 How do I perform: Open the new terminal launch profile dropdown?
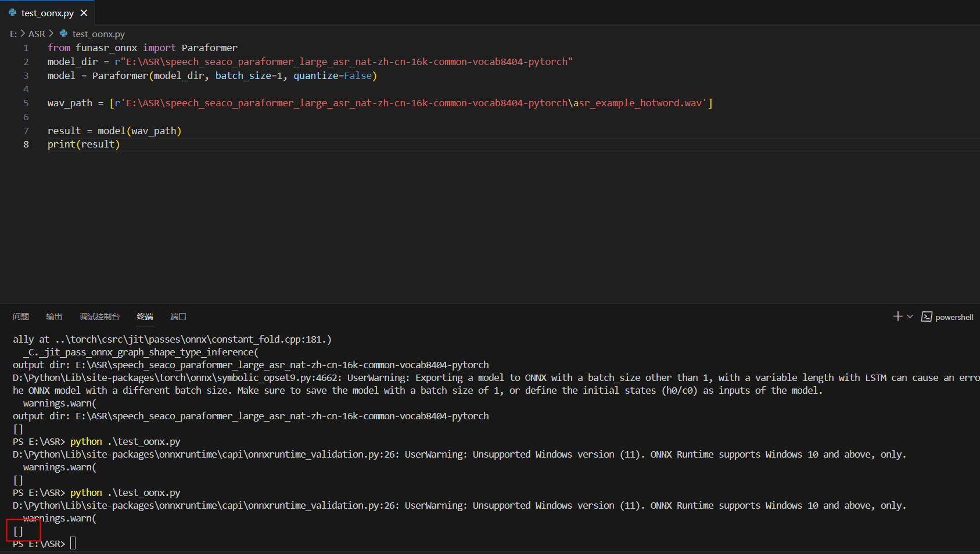pyautogui.click(x=910, y=316)
